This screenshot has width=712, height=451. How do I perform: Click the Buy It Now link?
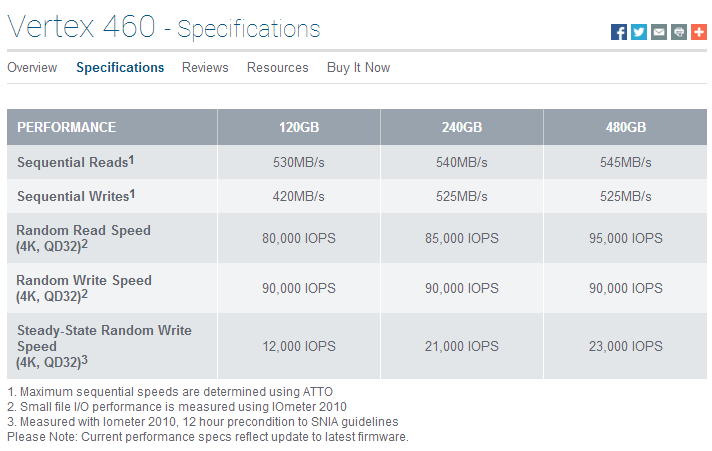click(358, 68)
